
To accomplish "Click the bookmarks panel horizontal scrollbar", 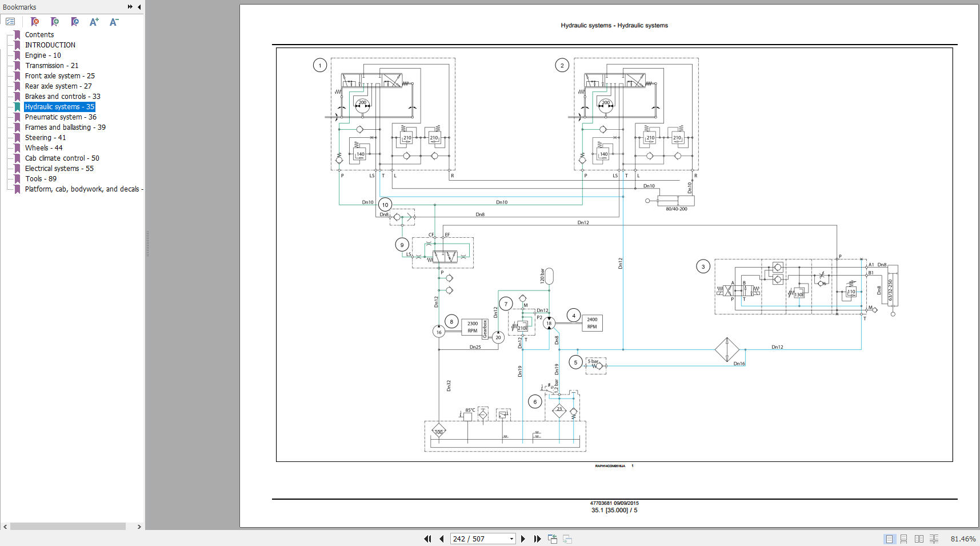I will [x=67, y=526].
